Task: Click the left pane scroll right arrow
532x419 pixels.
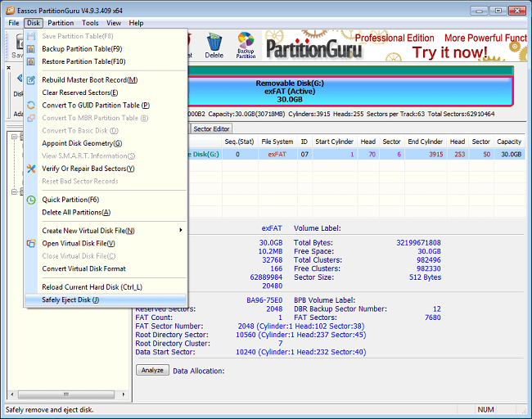Action: [123, 394]
